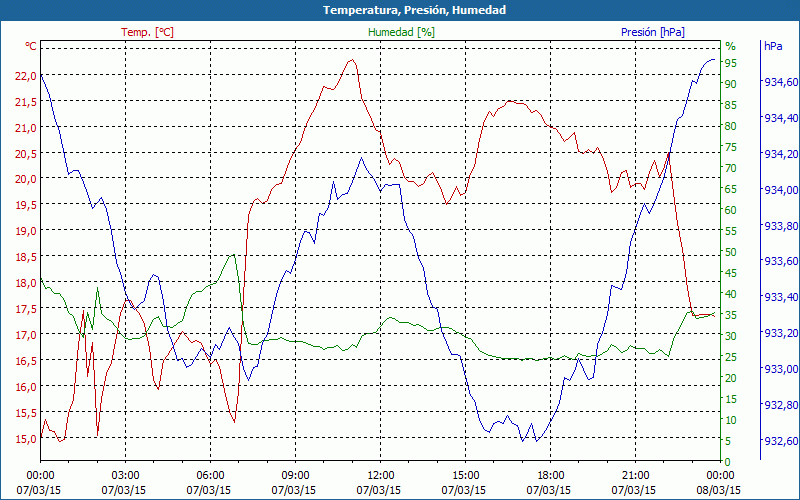800x500 pixels.
Task: Click the 16,0 temperature axis value
Action: pyautogui.click(x=26, y=387)
